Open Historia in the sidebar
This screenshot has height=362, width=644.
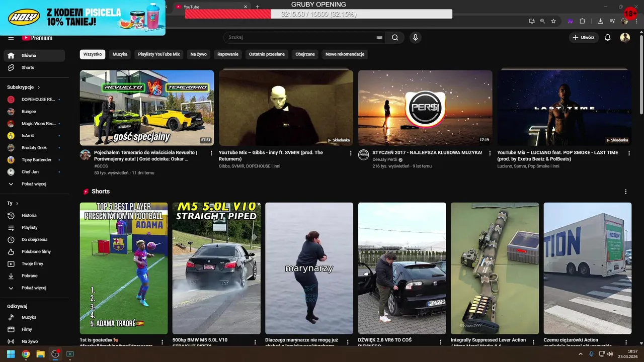pyautogui.click(x=34, y=215)
